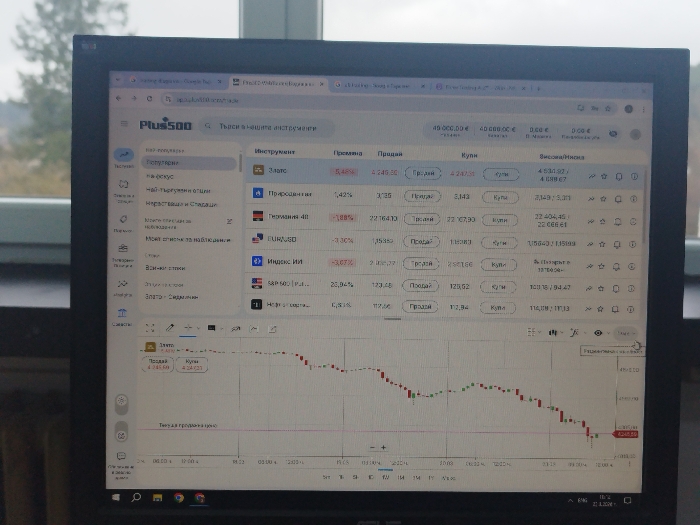Toggle favorite star for Германия 40
This screenshot has height=525, width=700.
(603, 221)
